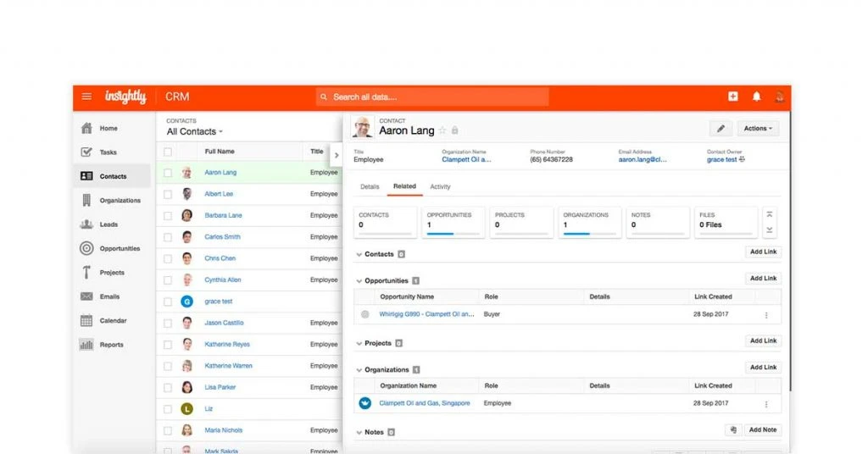Open Leads in the sidebar
The image size is (868, 454).
click(x=108, y=224)
